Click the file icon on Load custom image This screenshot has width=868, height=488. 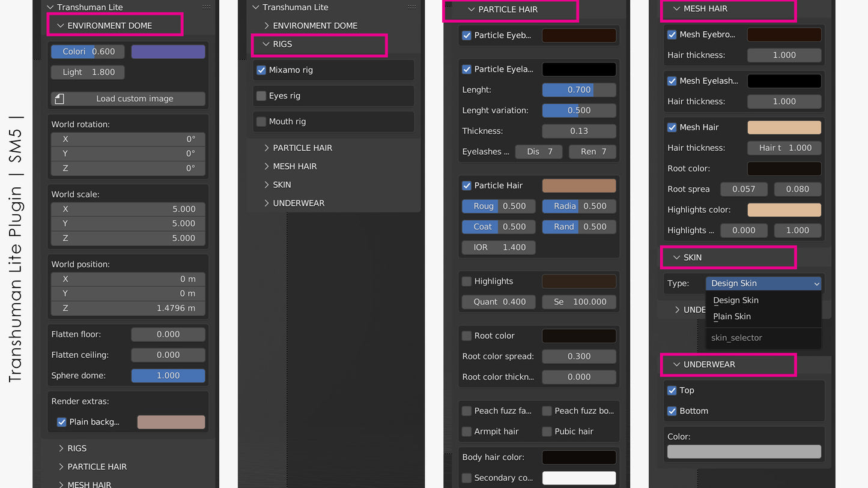coord(58,98)
